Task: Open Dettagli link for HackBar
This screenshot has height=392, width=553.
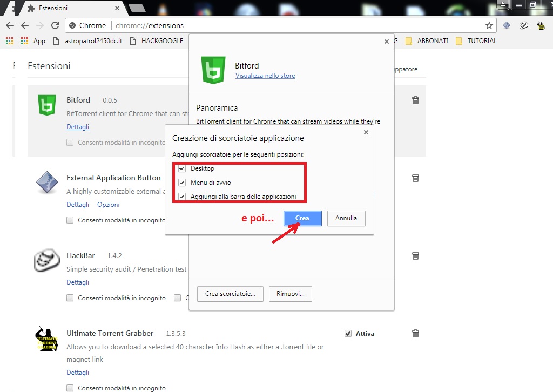Action: click(78, 282)
